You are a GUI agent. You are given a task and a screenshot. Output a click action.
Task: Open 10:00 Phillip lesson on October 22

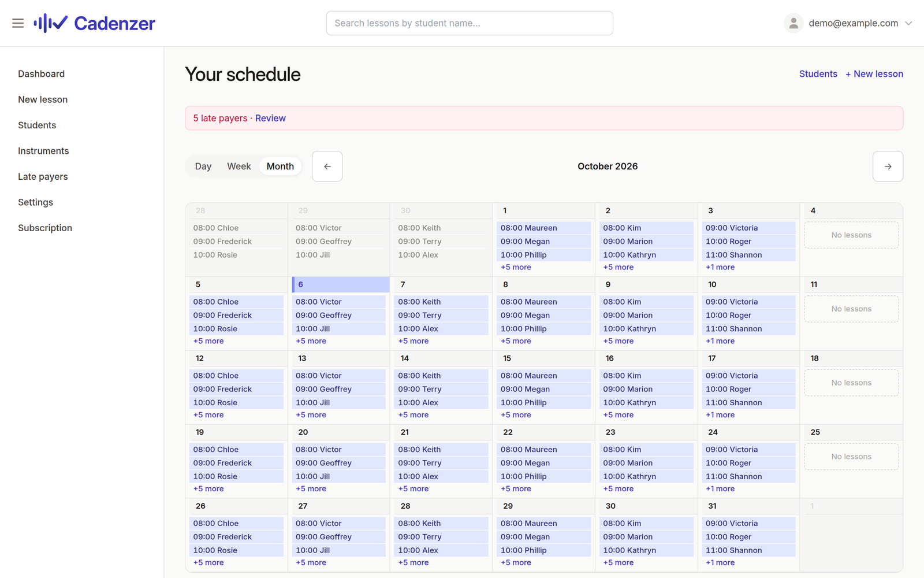pyautogui.click(x=544, y=477)
